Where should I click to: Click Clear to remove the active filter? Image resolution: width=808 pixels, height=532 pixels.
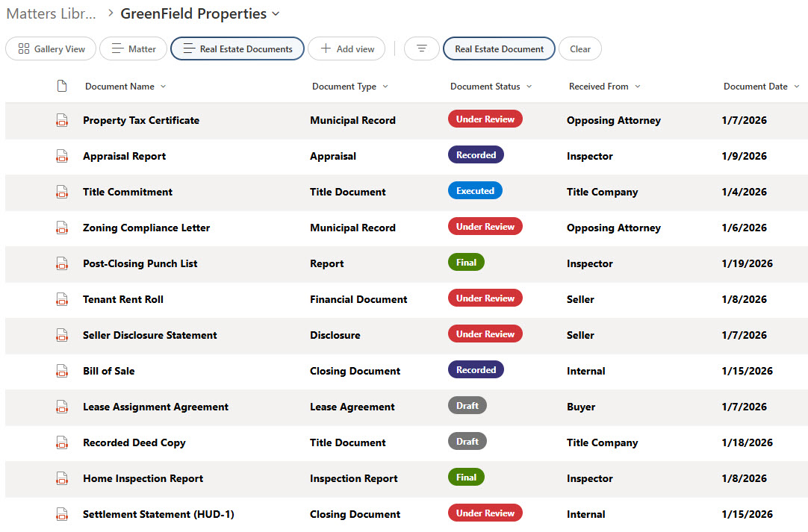coord(579,48)
